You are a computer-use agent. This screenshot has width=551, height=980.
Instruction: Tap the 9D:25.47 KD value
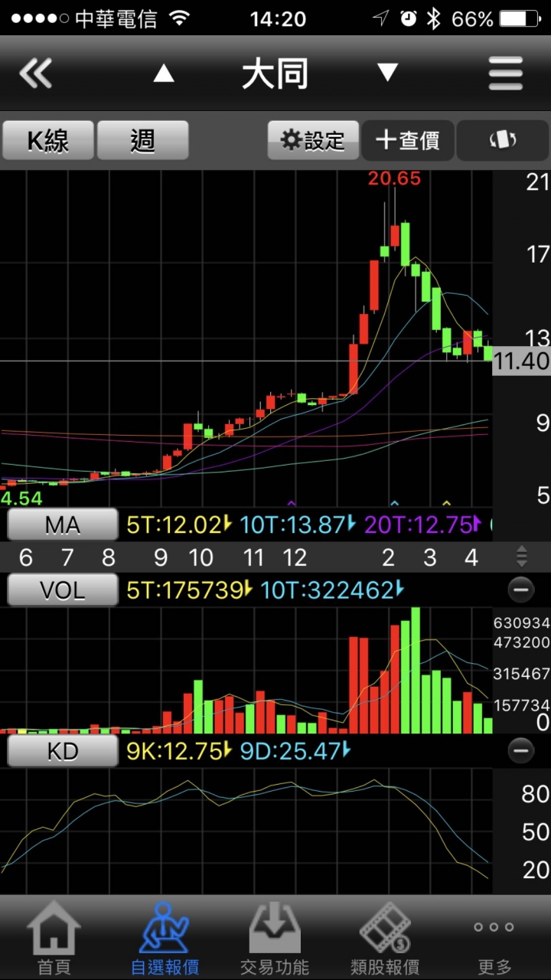[x=295, y=752]
